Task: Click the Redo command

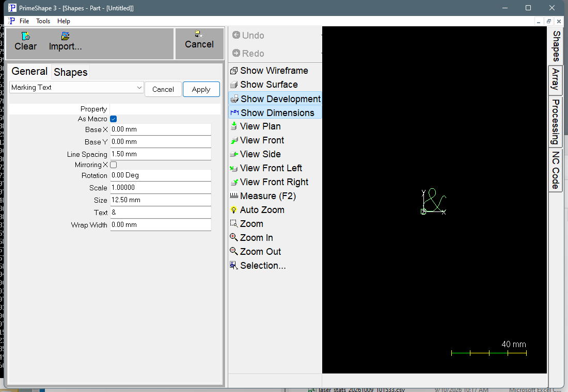Action: 248,53
